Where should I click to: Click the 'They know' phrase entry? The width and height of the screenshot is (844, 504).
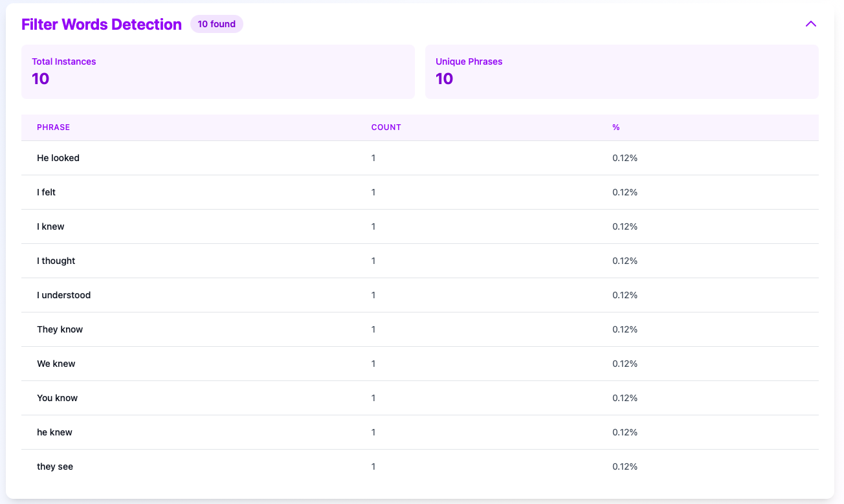60,329
